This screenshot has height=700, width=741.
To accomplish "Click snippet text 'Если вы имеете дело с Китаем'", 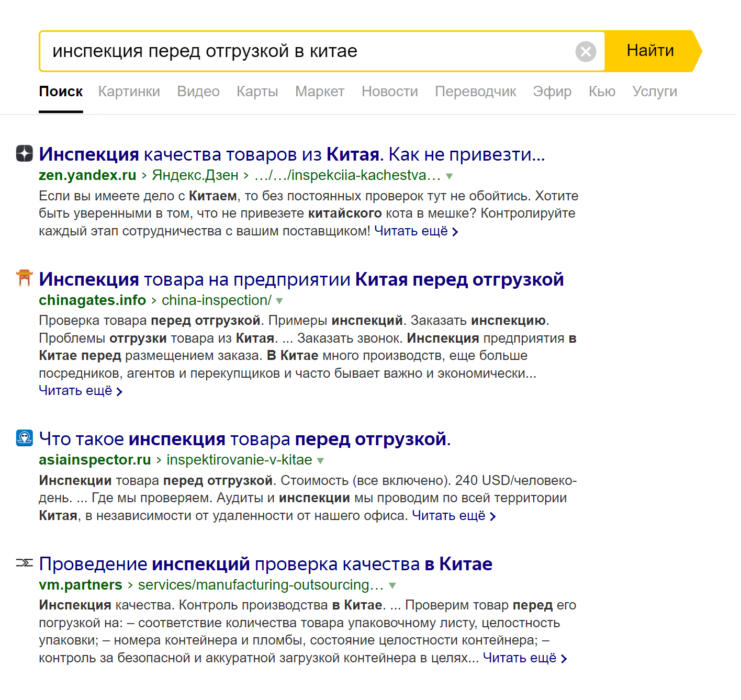I will 138,196.
